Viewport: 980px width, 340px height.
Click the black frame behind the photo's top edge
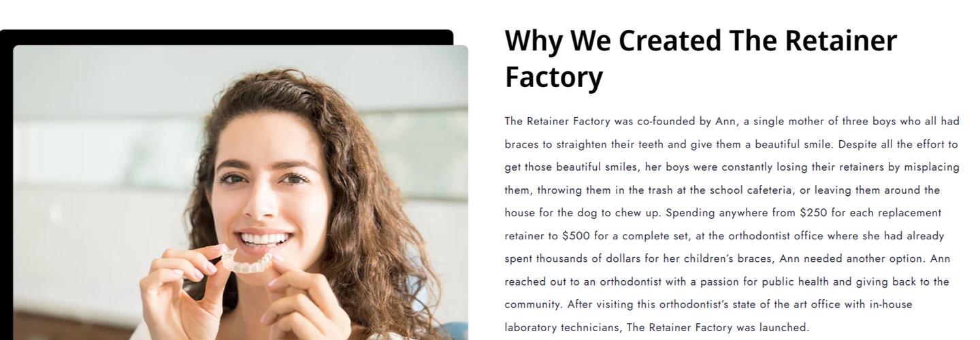(x=231, y=37)
